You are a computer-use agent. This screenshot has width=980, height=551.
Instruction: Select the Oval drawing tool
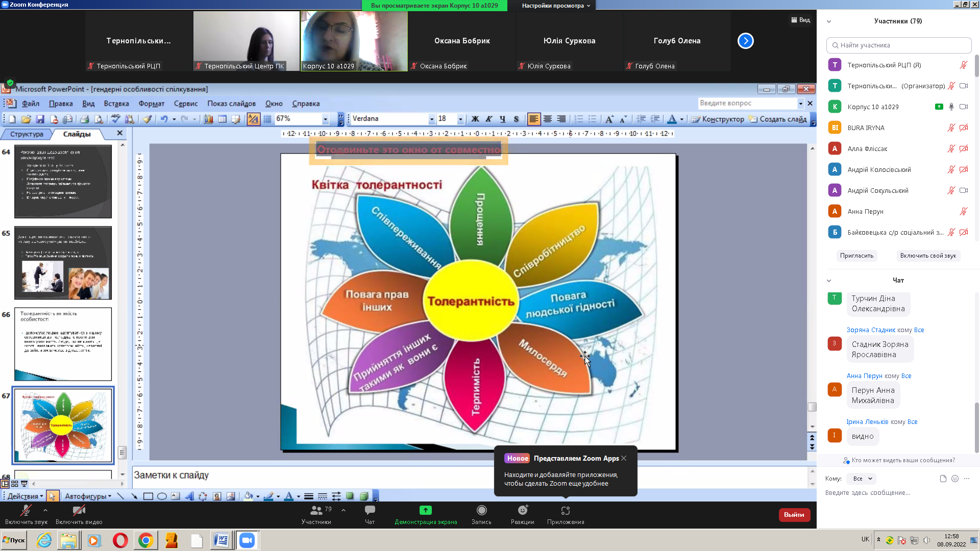pyautogui.click(x=162, y=496)
